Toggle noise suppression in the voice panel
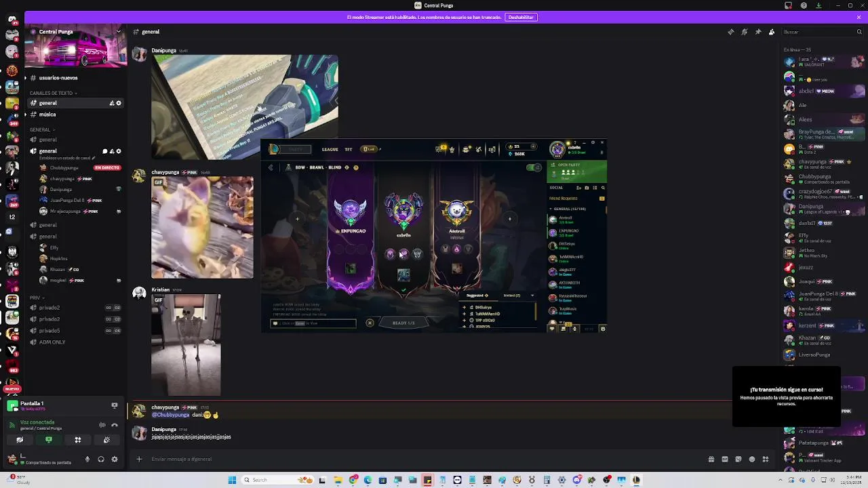The height and width of the screenshot is (488, 868). (x=102, y=425)
